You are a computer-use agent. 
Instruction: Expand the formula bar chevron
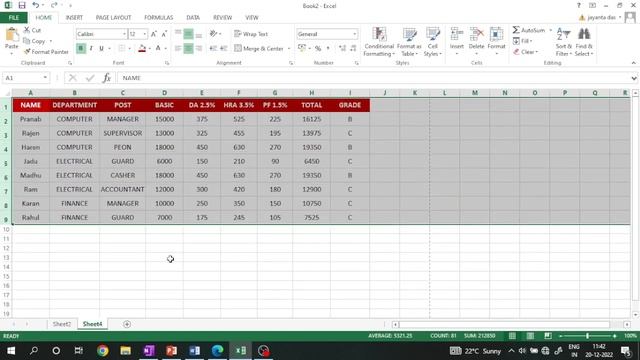pyautogui.click(x=633, y=78)
